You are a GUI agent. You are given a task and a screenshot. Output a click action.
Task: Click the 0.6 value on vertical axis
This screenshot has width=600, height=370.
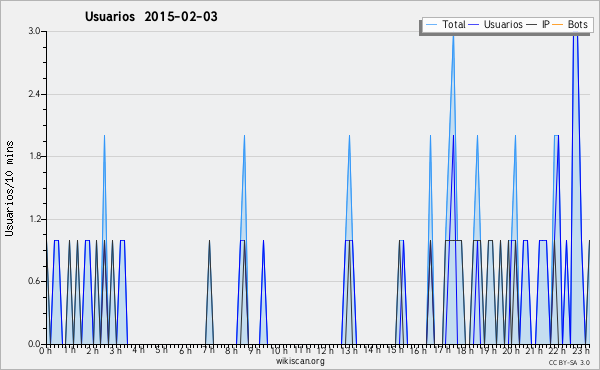(x=34, y=281)
